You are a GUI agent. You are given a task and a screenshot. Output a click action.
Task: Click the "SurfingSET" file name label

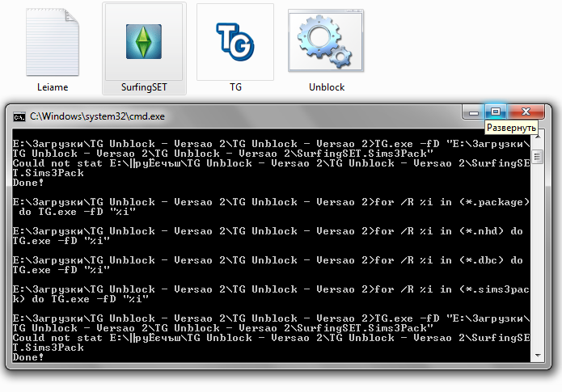pyautogui.click(x=143, y=86)
